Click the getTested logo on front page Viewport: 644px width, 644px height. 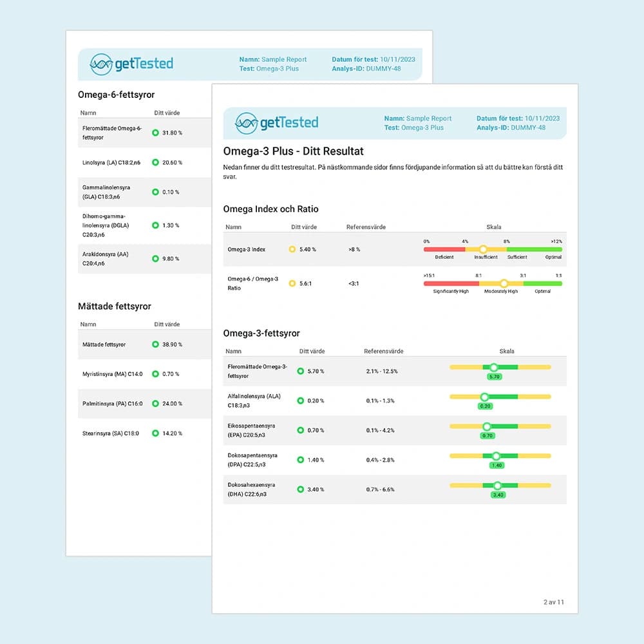tap(276, 122)
